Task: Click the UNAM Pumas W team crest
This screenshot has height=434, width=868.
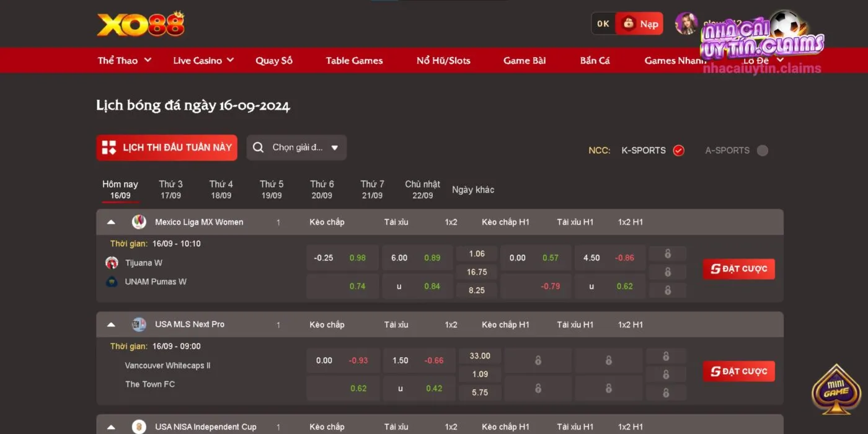Action: tap(112, 281)
